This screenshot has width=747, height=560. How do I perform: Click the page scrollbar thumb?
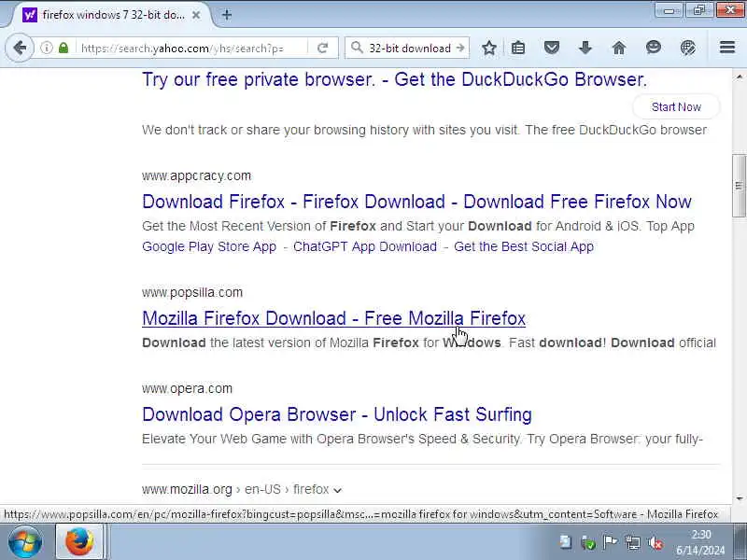coord(739,185)
